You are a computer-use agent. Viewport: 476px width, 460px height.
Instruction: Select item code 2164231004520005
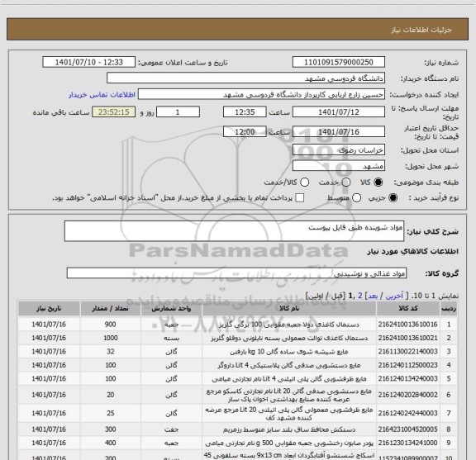click(407, 429)
